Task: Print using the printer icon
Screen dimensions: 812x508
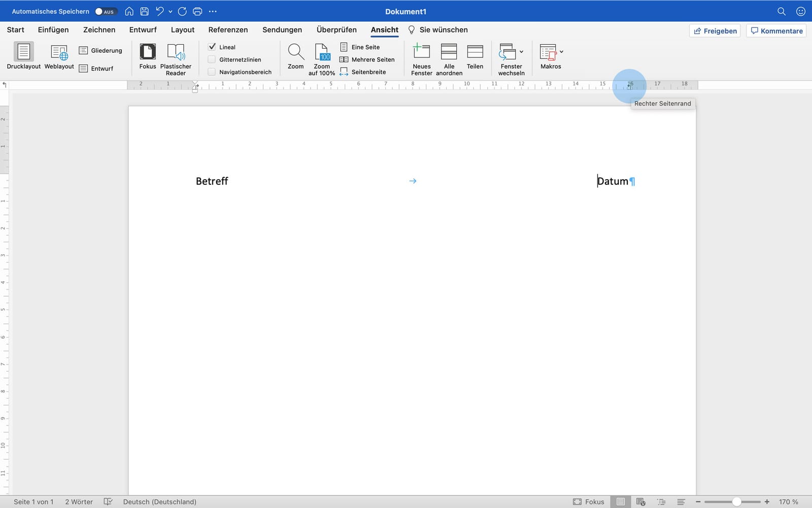Action: 197,11
